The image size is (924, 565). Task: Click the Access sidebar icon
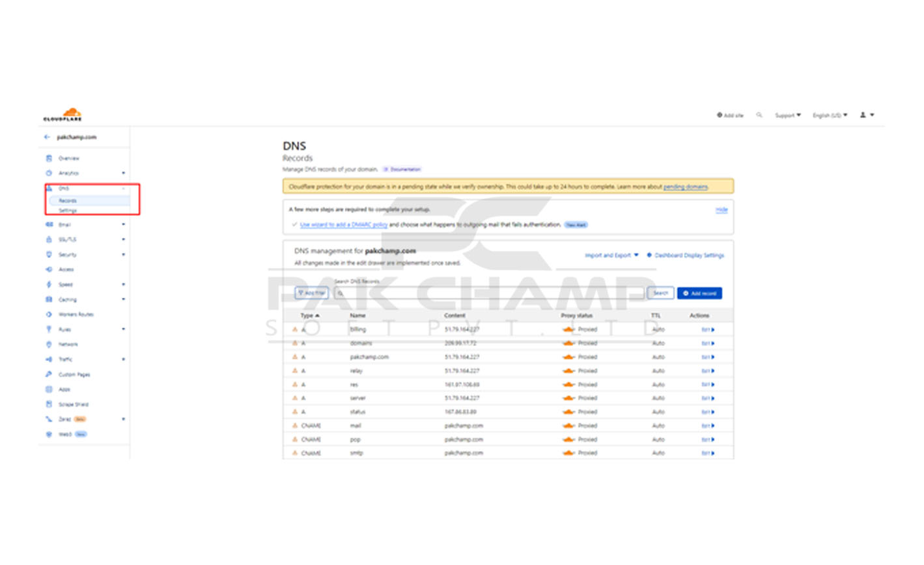49,270
